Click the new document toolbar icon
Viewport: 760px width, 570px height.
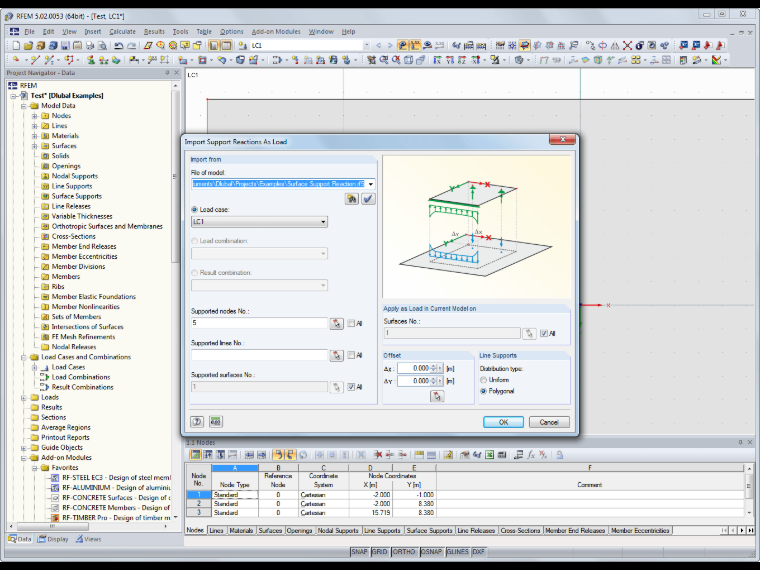pos(16,46)
